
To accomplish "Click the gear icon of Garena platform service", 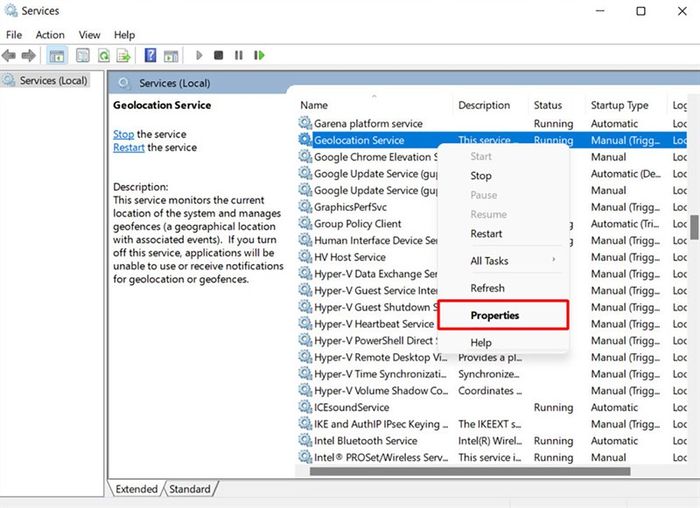I will click(305, 123).
